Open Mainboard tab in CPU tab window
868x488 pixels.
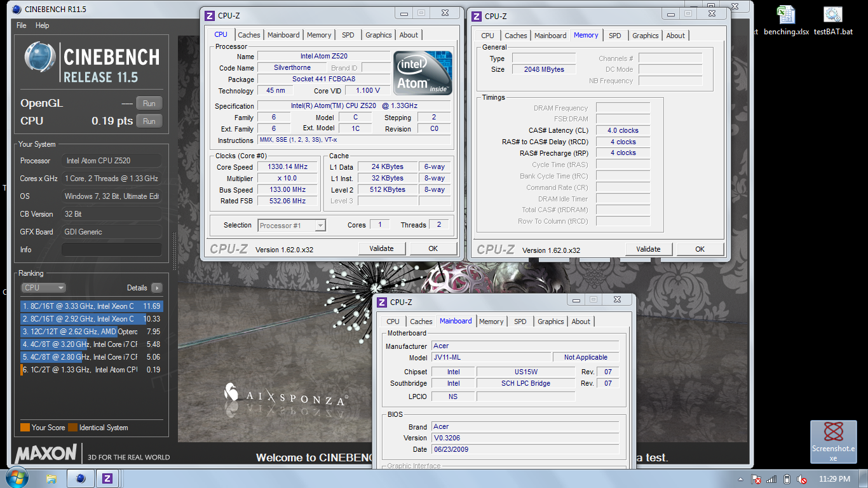(x=283, y=36)
